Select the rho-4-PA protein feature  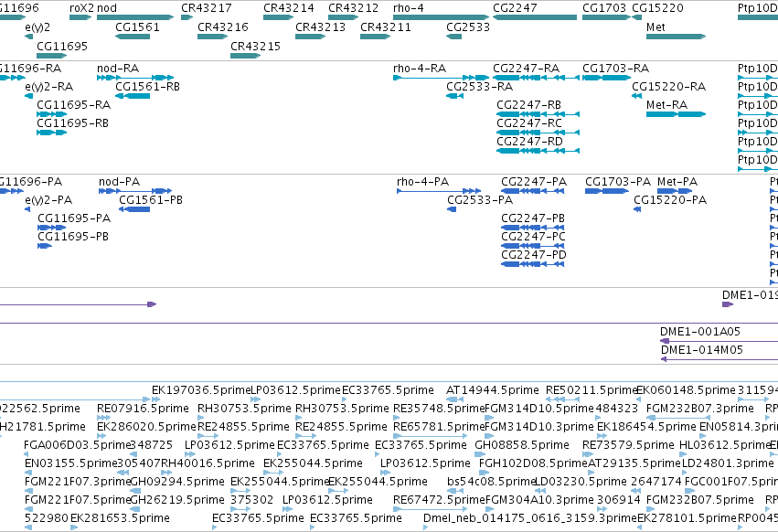(x=439, y=191)
